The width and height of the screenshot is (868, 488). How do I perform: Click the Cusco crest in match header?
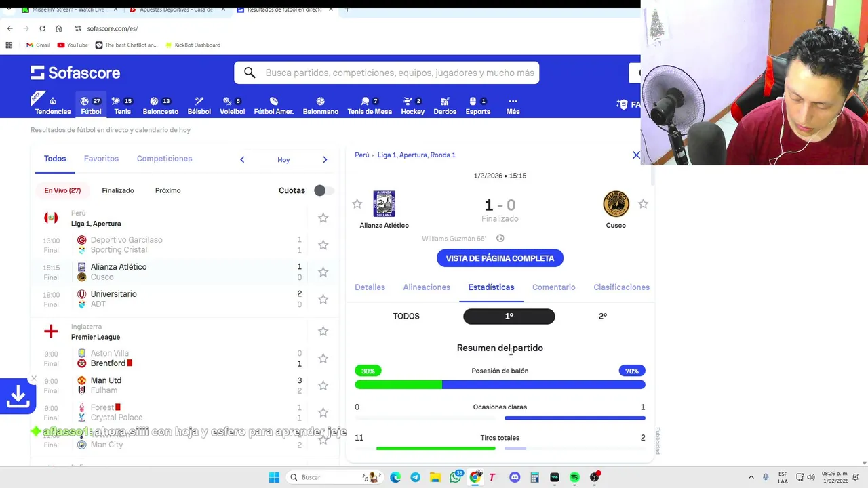pyautogui.click(x=616, y=204)
